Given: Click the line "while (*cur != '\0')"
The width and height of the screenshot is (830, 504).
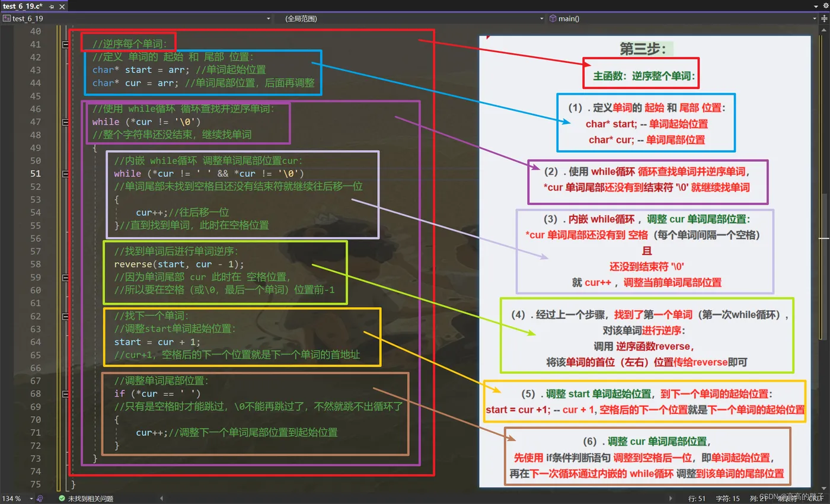Looking at the screenshot, I should 146,122.
